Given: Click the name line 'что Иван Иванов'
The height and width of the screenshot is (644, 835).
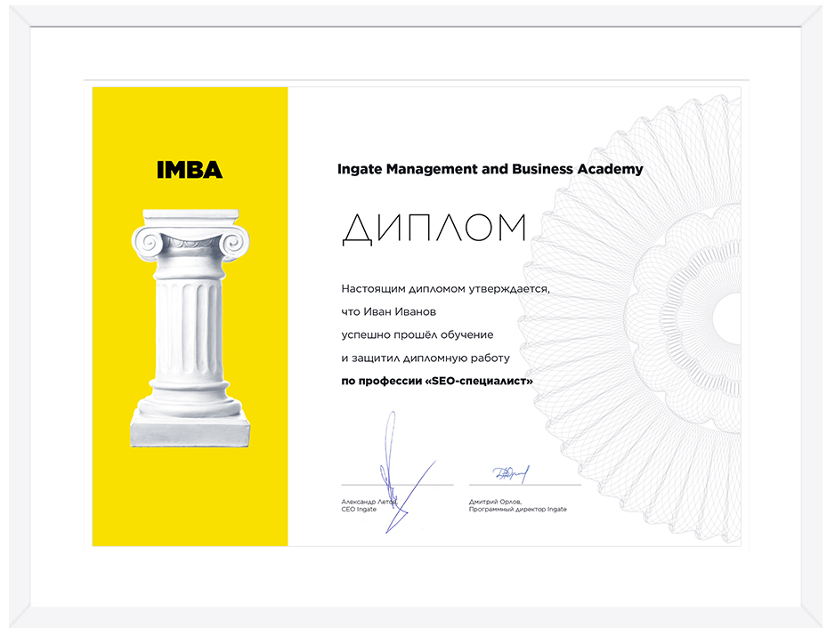Looking at the screenshot, I should click(x=389, y=312).
